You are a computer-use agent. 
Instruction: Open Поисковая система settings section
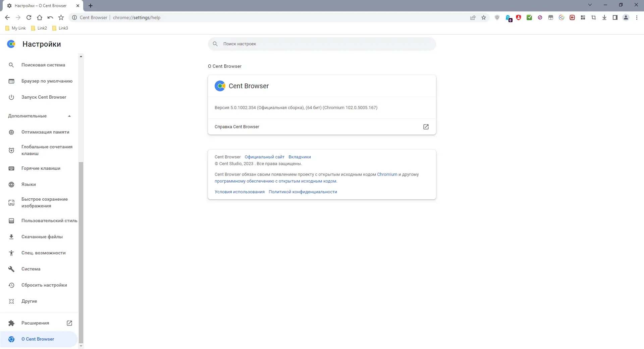tap(39, 65)
